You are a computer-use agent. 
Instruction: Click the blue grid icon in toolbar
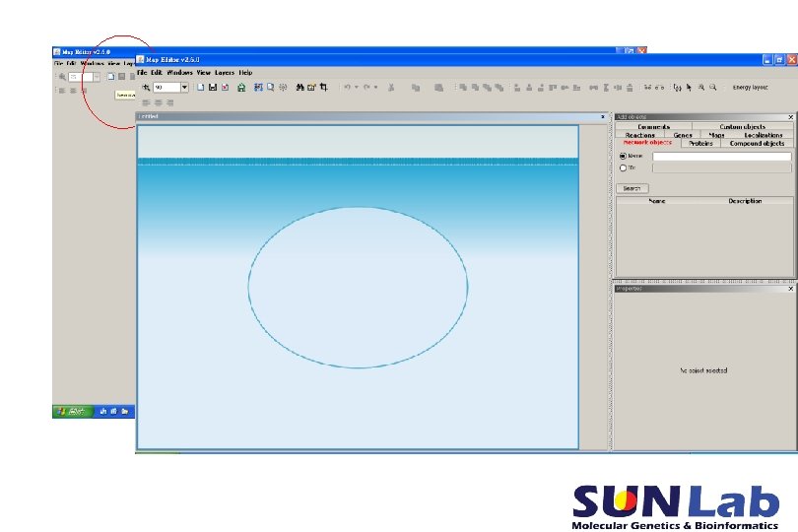(x=258, y=88)
